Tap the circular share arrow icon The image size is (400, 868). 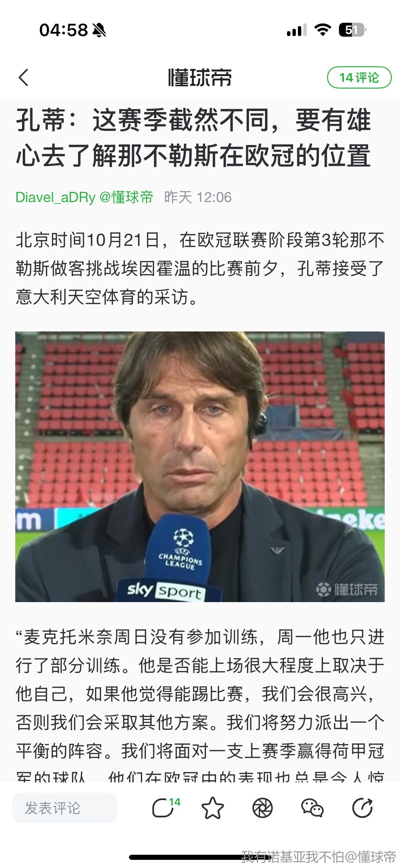(362, 808)
